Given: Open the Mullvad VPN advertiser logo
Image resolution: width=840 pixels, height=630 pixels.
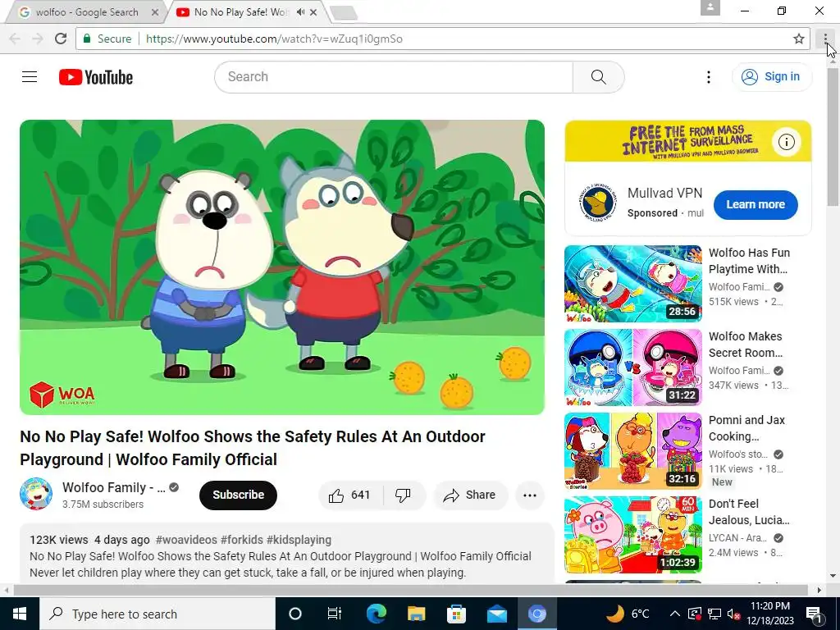Looking at the screenshot, I should pos(597,203).
